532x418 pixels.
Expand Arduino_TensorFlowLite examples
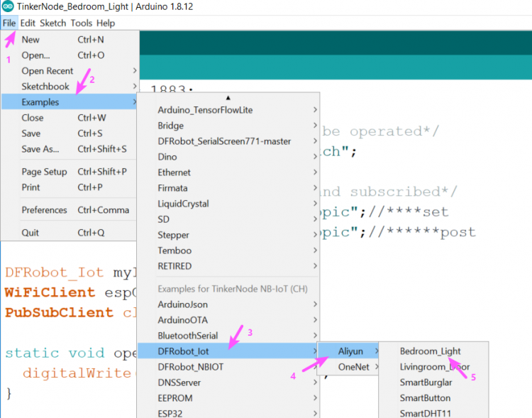(x=228, y=110)
